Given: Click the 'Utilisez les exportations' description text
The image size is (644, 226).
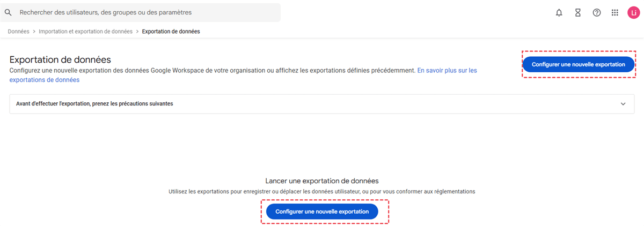Looking at the screenshot, I should (322, 191).
